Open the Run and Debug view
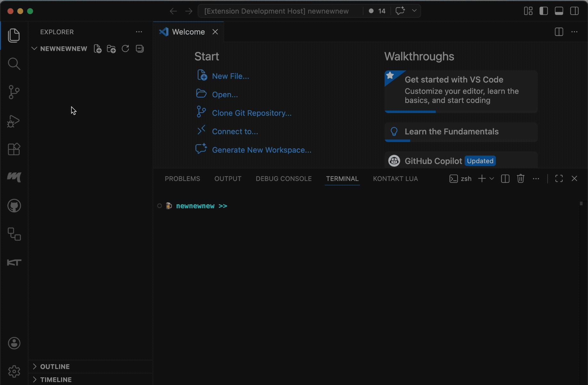 [x=14, y=121]
